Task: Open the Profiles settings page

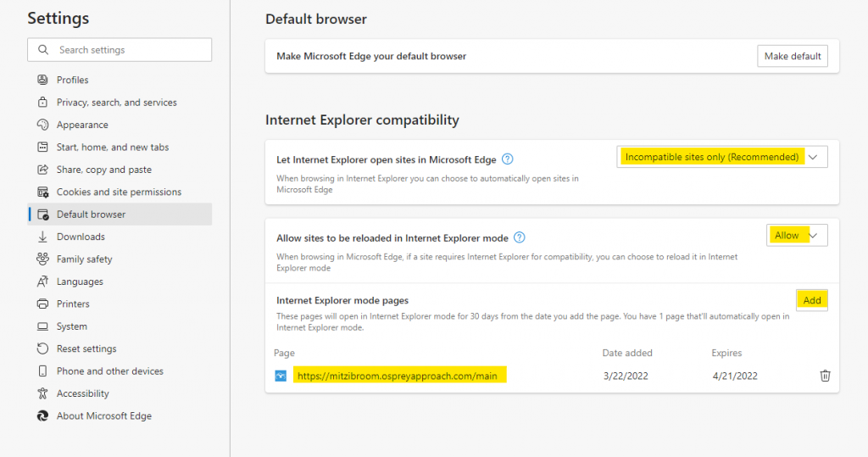Action: 120,80
